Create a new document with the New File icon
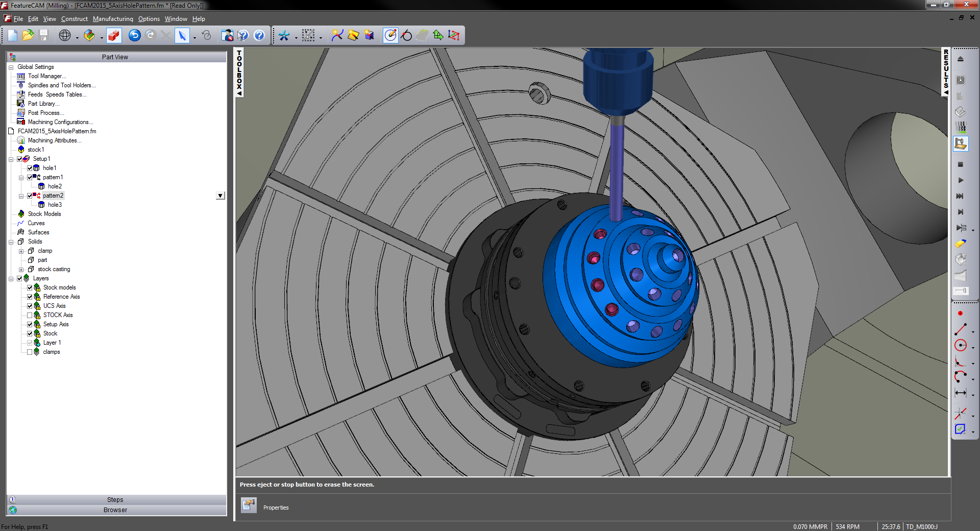 [13, 35]
